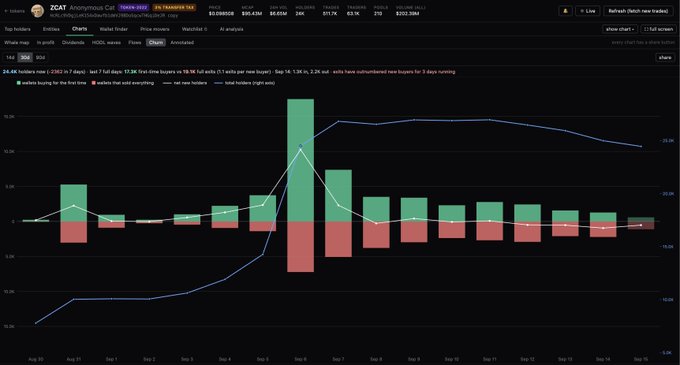Open the Entities tab
The image size is (680, 365).
point(51,29)
